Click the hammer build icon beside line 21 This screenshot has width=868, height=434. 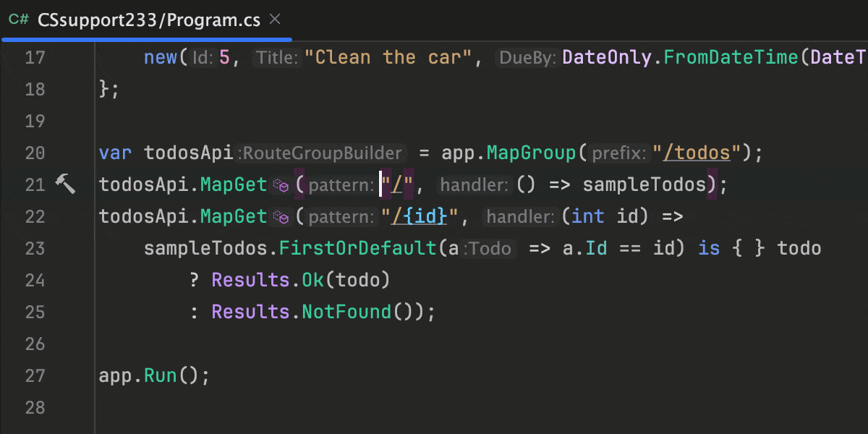click(66, 184)
